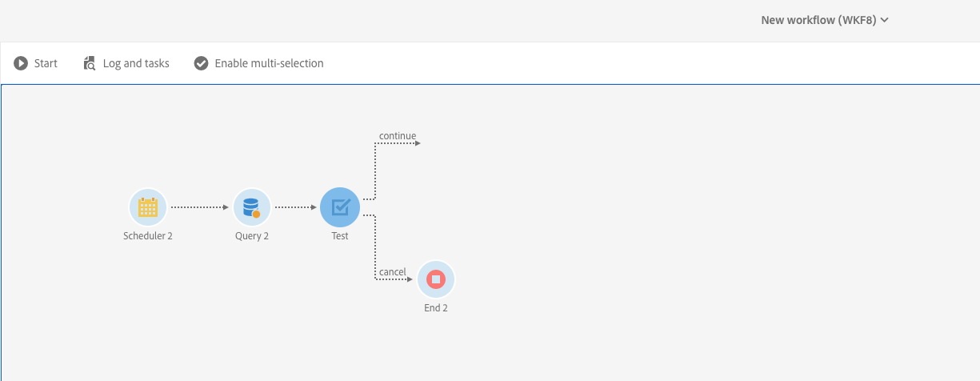
Task: Select the End 2 stop icon
Action: pos(436,279)
